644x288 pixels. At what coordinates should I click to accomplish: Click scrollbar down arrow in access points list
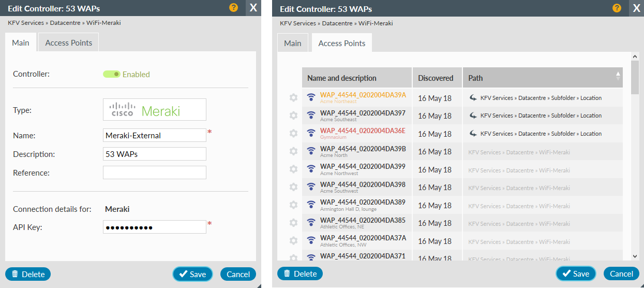635,255
